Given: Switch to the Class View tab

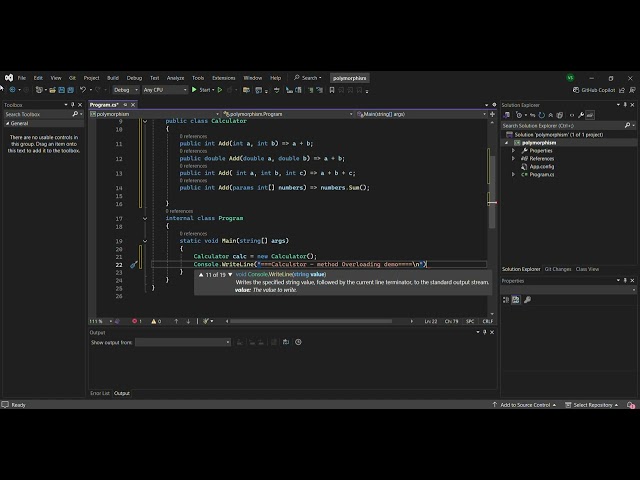Looking at the screenshot, I should [587, 269].
